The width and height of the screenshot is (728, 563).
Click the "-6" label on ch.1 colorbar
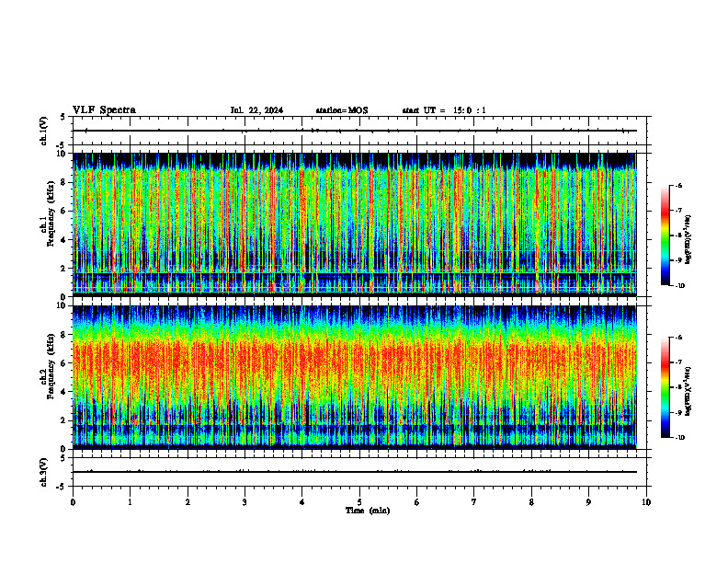tap(678, 185)
